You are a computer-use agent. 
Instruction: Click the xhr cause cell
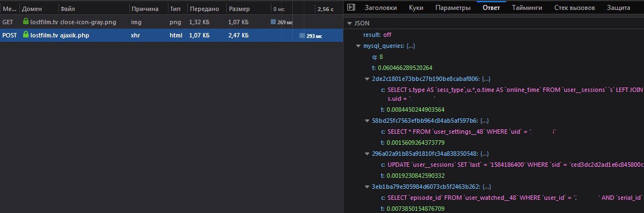(x=135, y=36)
